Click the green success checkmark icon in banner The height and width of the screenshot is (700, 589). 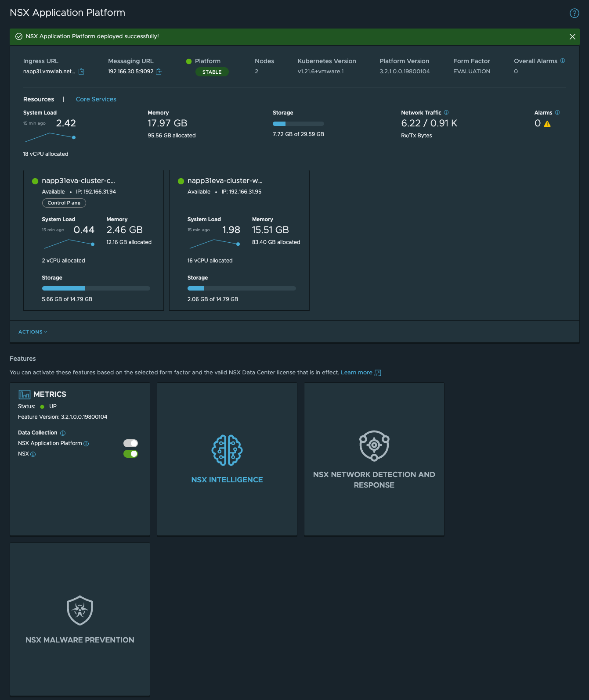19,36
